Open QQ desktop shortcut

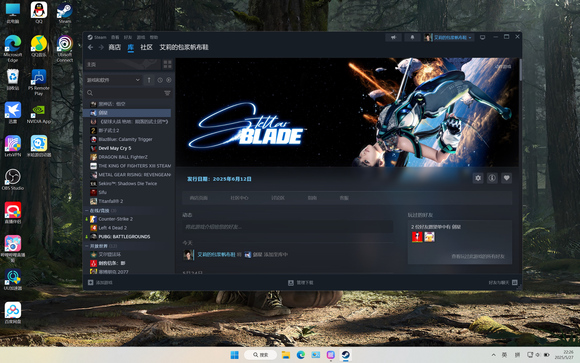pos(39,13)
